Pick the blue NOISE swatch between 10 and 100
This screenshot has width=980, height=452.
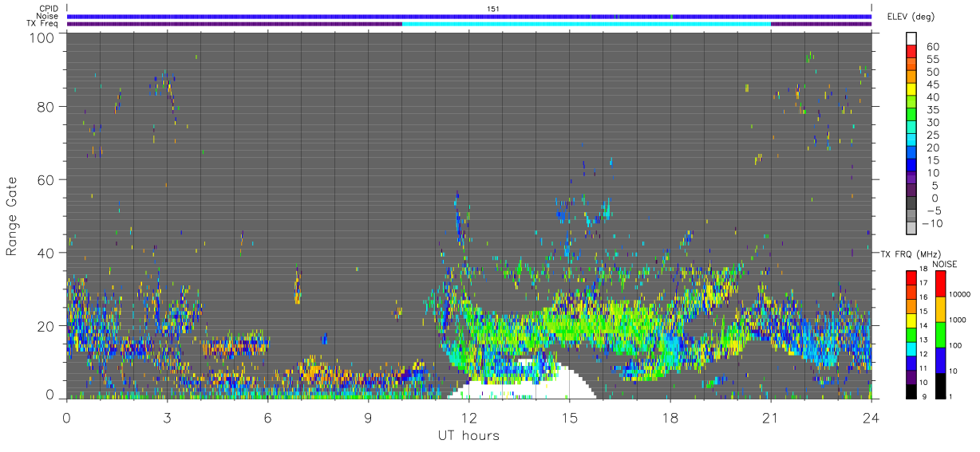point(939,360)
